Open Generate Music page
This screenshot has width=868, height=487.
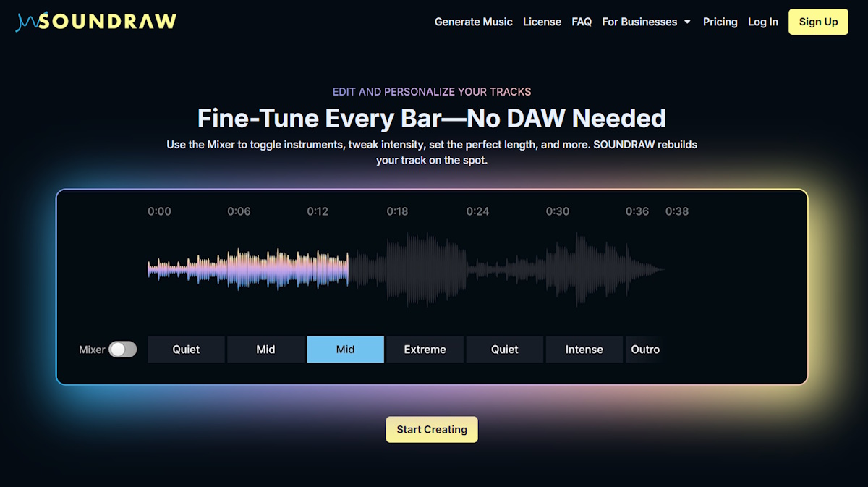473,22
